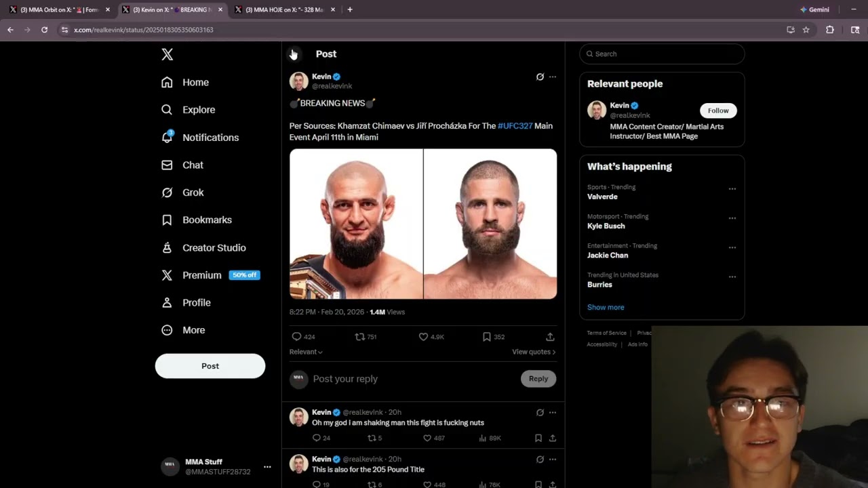The width and height of the screenshot is (868, 488).
Task: Open Profile from the sidebar
Action: click(186, 302)
